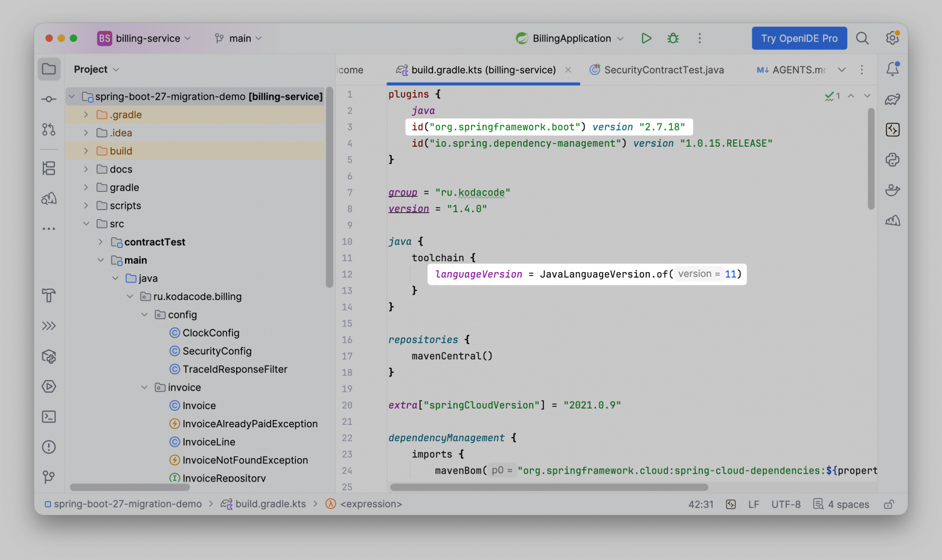Switch to the SecurityContractTest.java tab
This screenshot has width=942, height=560.
(x=656, y=69)
